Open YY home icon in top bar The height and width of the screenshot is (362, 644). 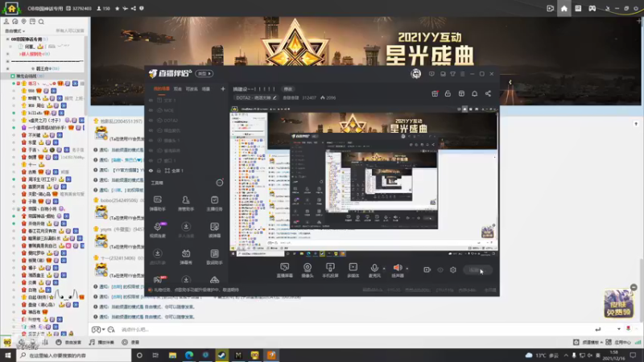coord(564,8)
